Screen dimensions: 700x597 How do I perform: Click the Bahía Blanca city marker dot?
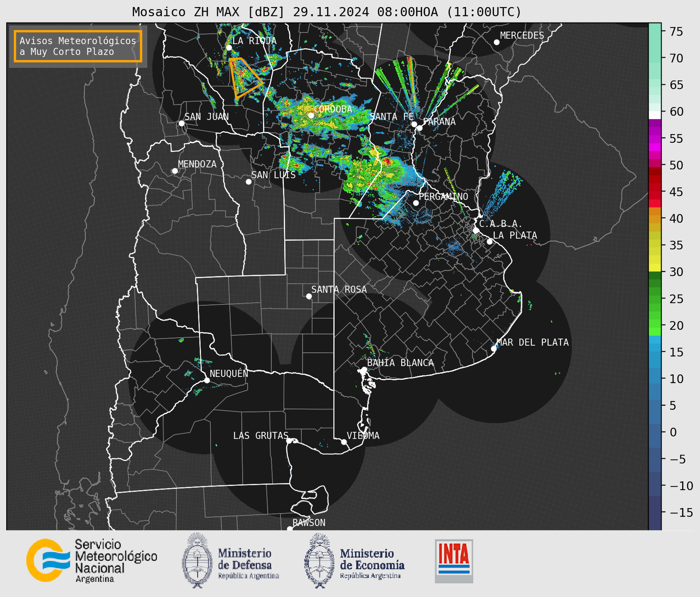(364, 369)
